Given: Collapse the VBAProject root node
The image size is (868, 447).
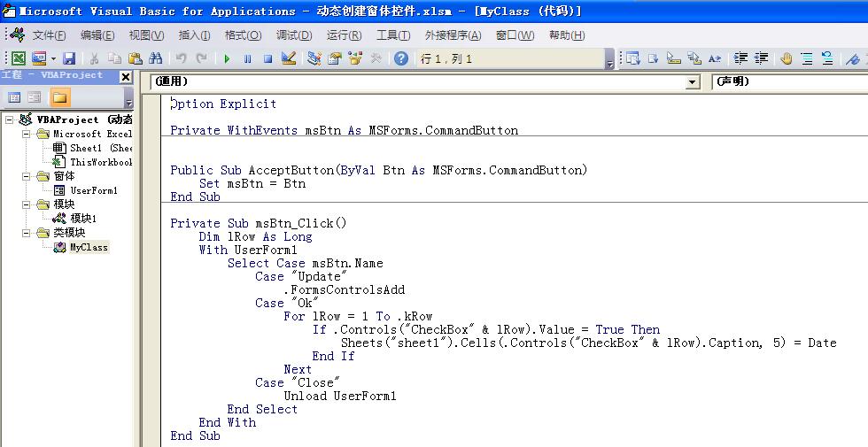Looking at the screenshot, I should [10, 119].
